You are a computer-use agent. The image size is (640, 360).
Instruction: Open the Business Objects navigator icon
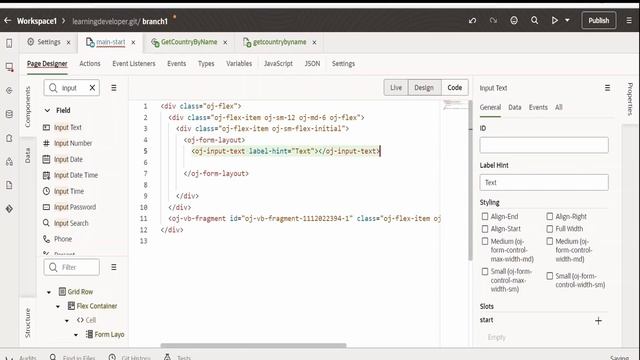pos(9,114)
